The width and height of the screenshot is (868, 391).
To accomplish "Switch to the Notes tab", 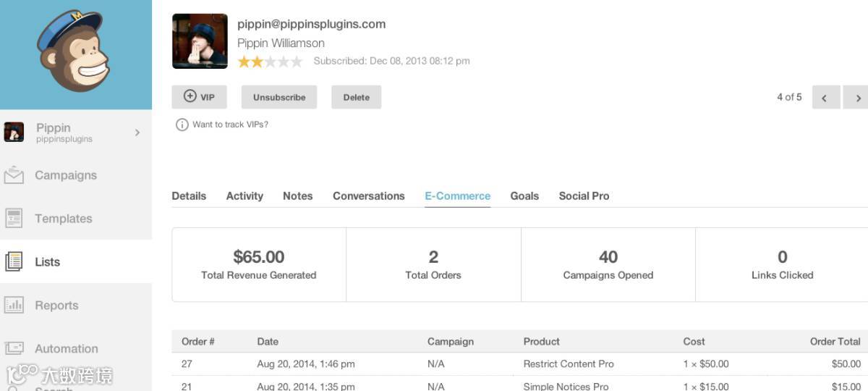I will click(x=298, y=196).
